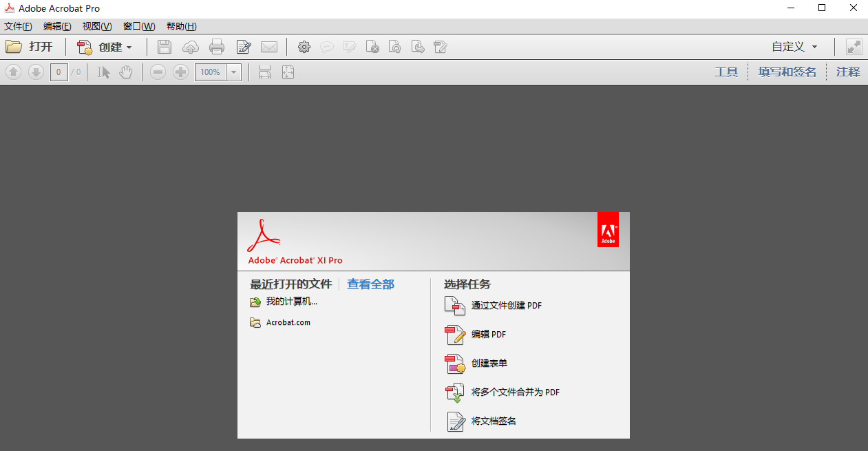Select the text selection cursor tool

pos(104,72)
